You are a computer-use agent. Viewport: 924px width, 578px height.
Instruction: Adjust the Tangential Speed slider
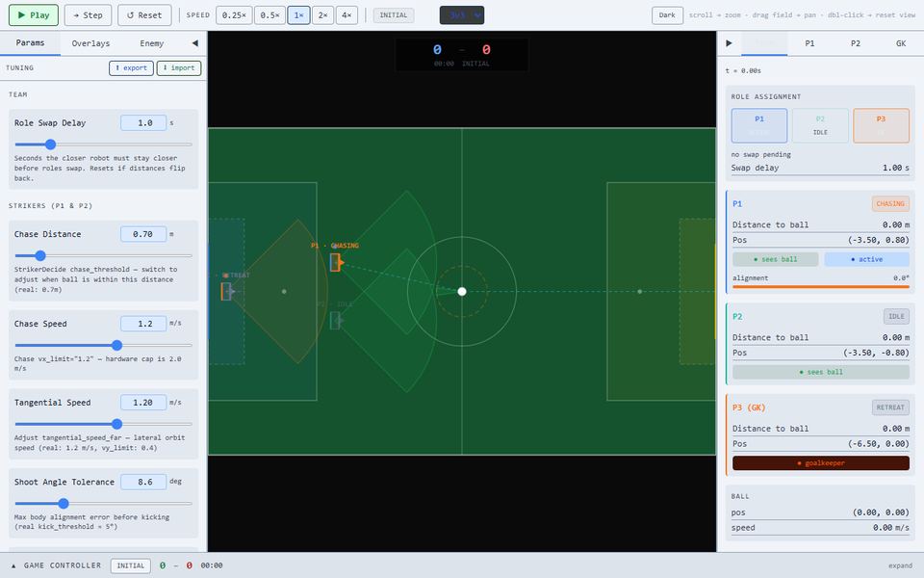tap(103, 424)
